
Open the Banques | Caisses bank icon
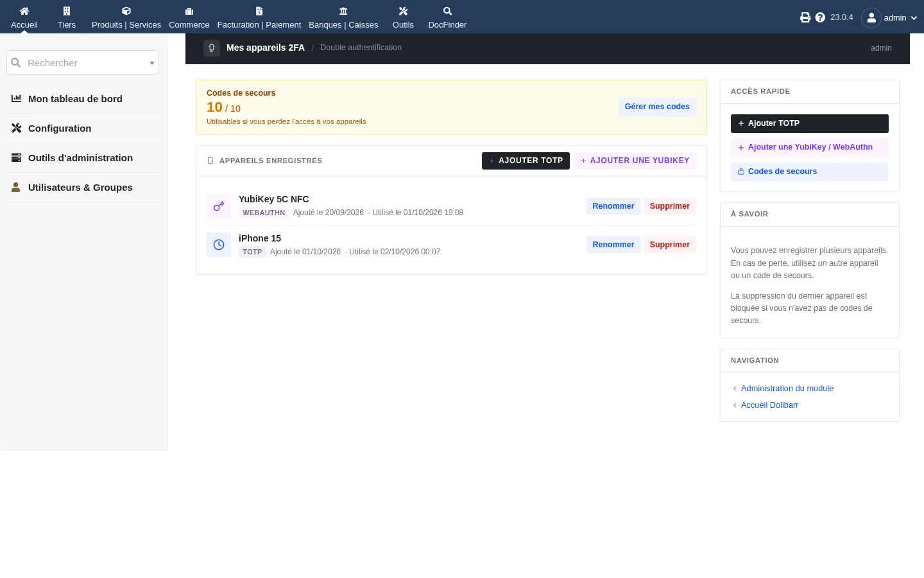point(343,11)
